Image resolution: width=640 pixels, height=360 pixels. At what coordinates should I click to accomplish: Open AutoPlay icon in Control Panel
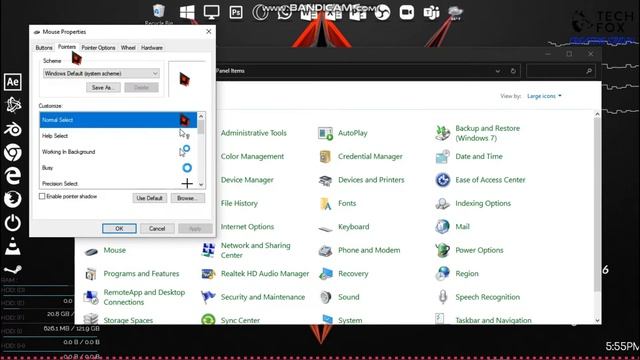pos(325,133)
